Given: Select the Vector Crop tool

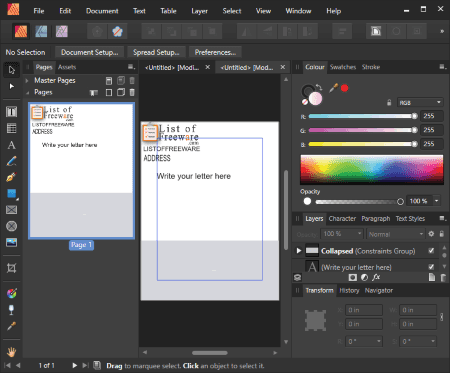Looking at the screenshot, I should click(12, 268).
